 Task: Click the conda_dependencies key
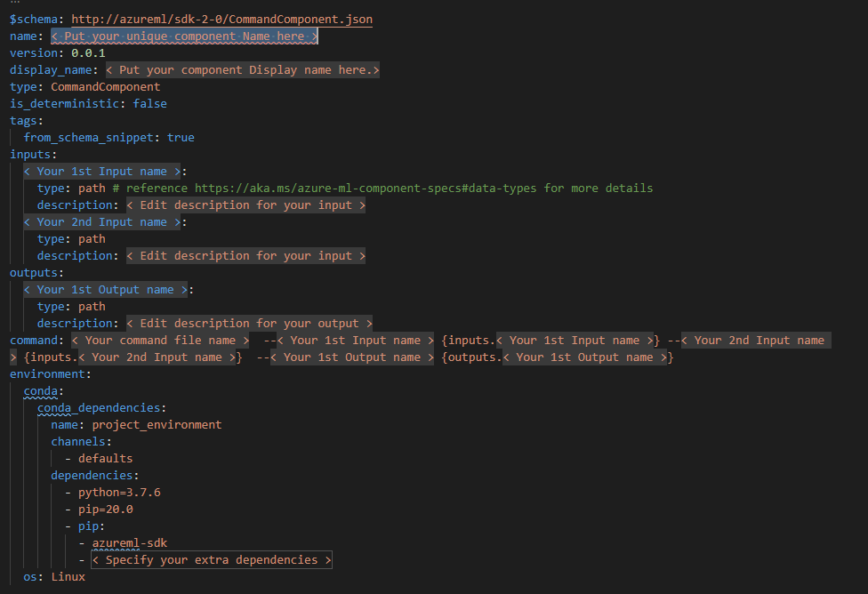(x=99, y=408)
